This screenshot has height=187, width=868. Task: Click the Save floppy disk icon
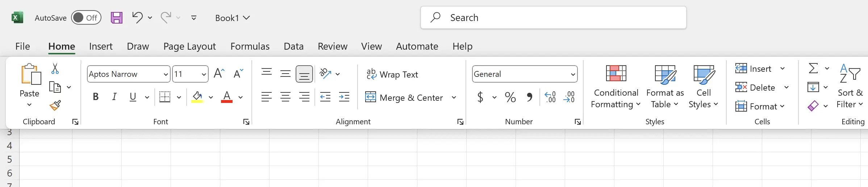pos(116,18)
